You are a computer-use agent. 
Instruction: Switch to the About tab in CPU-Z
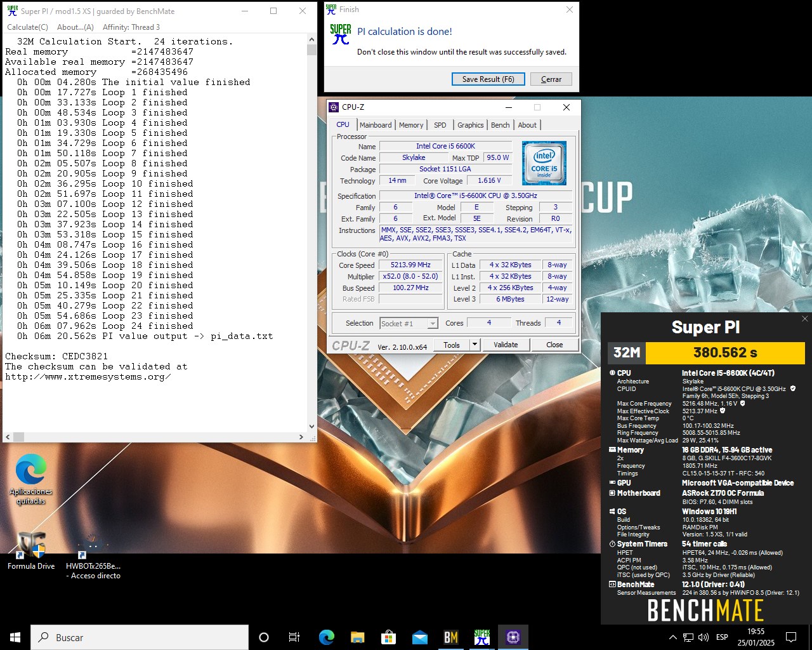point(527,125)
